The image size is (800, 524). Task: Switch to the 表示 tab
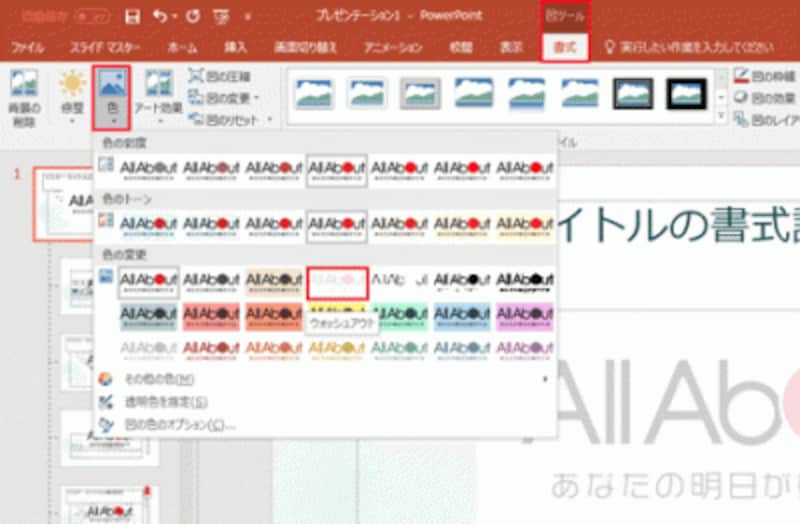coord(511,48)
